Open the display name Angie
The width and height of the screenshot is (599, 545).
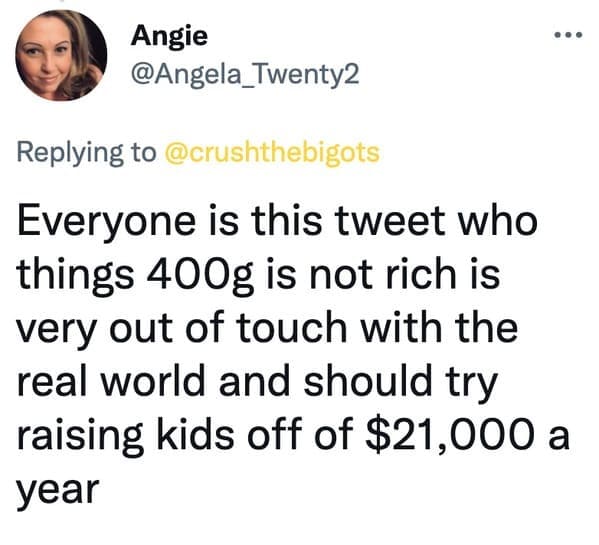click(x=169, y=37)
